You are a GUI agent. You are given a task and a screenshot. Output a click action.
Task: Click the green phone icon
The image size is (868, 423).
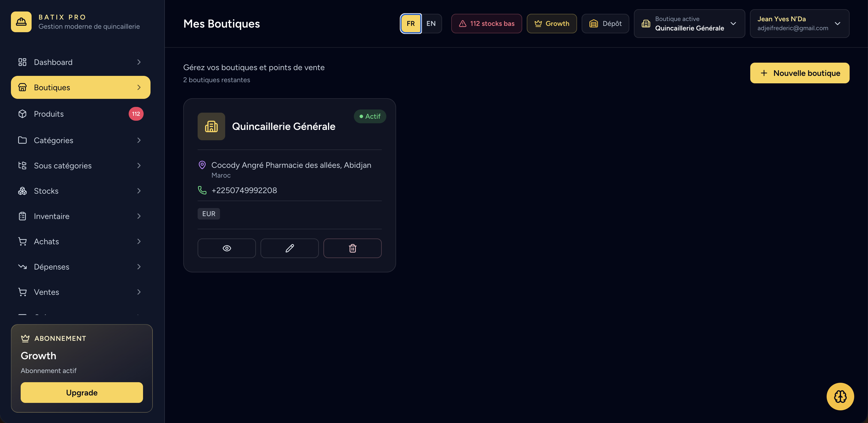202,190
